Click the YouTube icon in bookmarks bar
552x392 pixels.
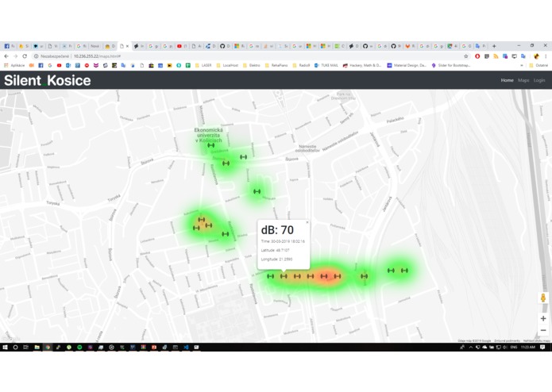(59, 65)
